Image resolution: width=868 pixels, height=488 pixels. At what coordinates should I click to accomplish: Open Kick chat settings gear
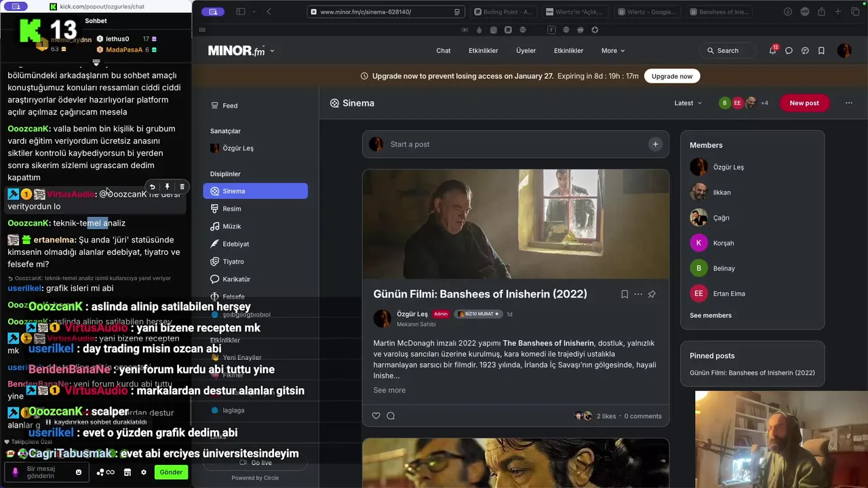tap(144, 472)
